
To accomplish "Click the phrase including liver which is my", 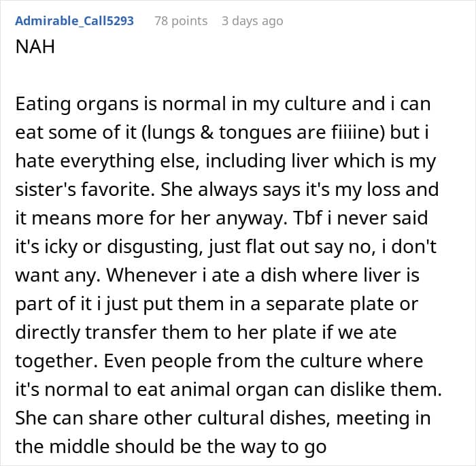I will click(x=321, y=161).
